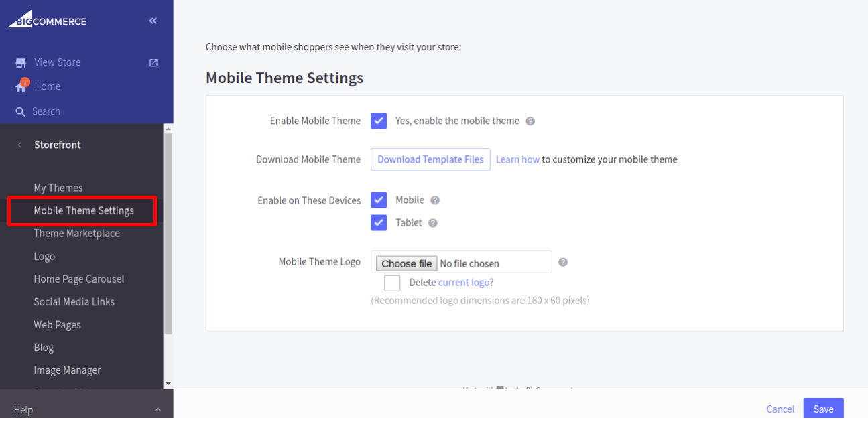The image size is (868, 422).
Task: Click Download Template Files button
Action: click(430, 159)
